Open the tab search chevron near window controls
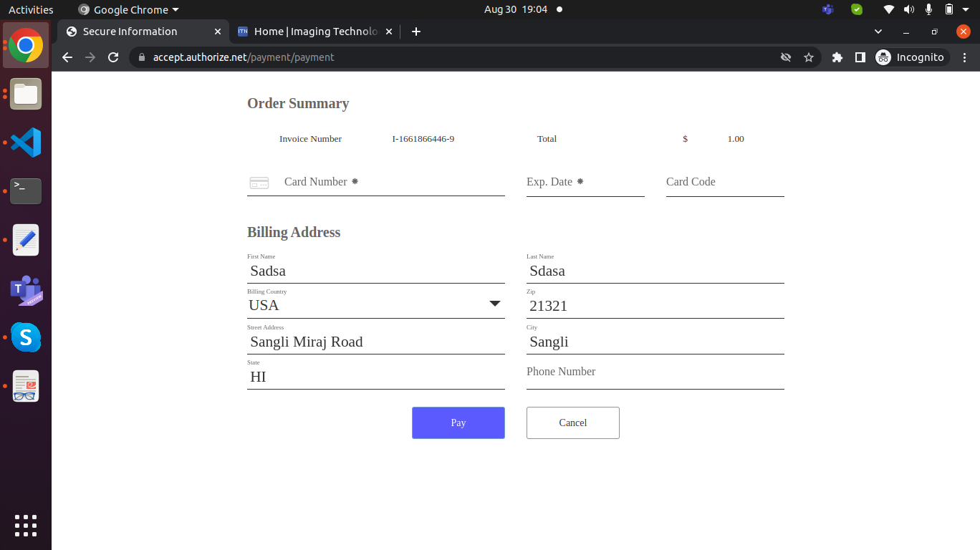The image size is (980, 550). click(878, 32)
